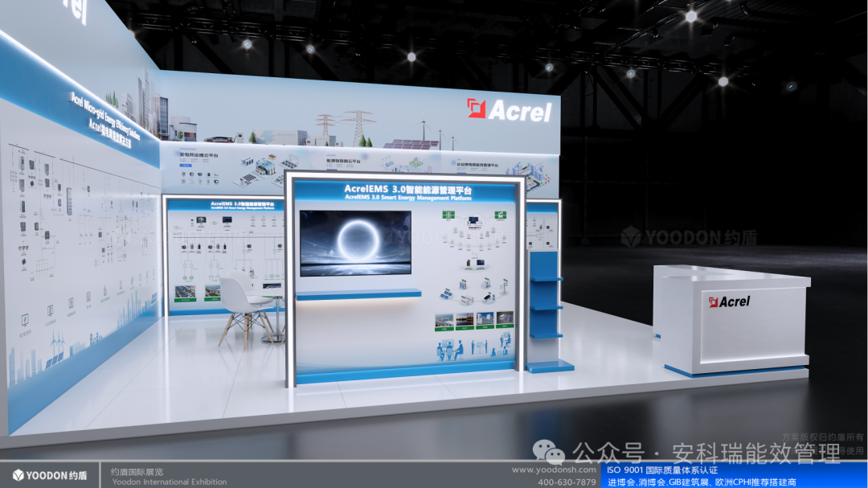
Task: Click the text "ISO 9001 国际质量体系认证"
Action: coord(662,470)
